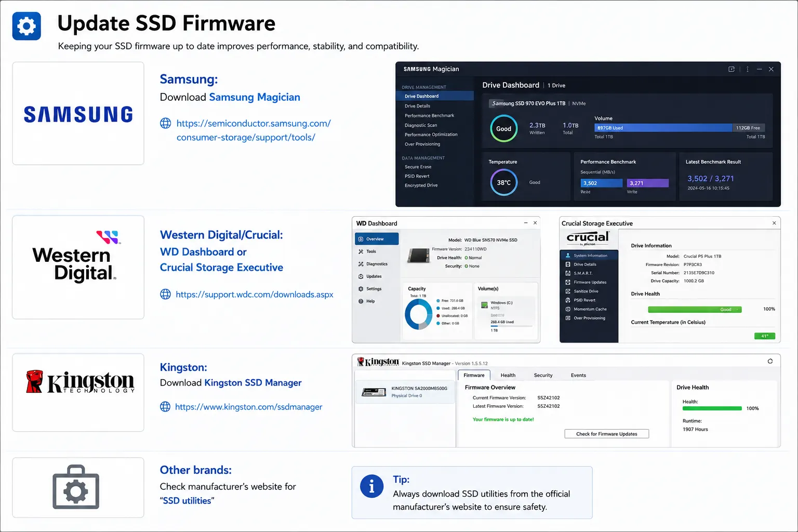Click the globe icon beside the Samsung URL
Screen dimensions: 798x532
[x=165, y=123]
